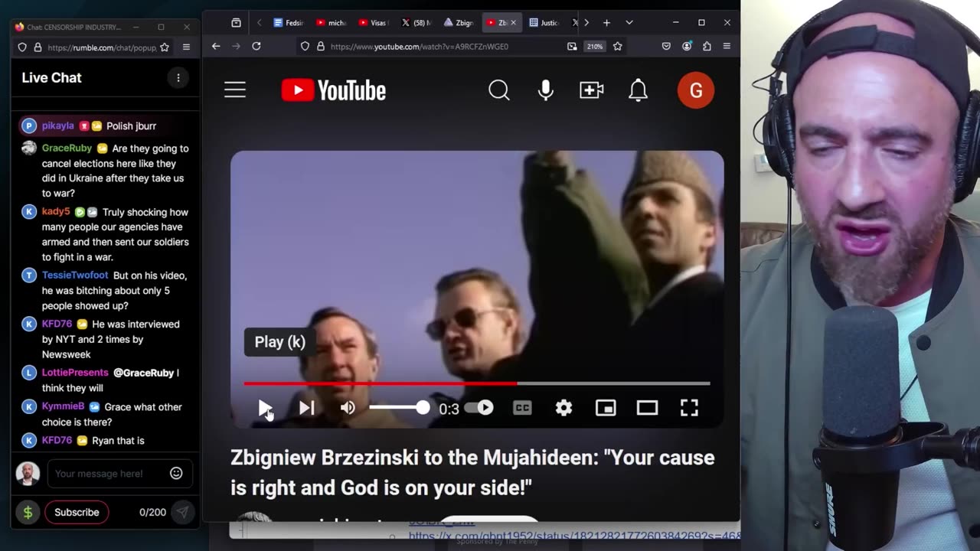
Task: Switch to the X (58) tab
Action: [x=417, y=23]
